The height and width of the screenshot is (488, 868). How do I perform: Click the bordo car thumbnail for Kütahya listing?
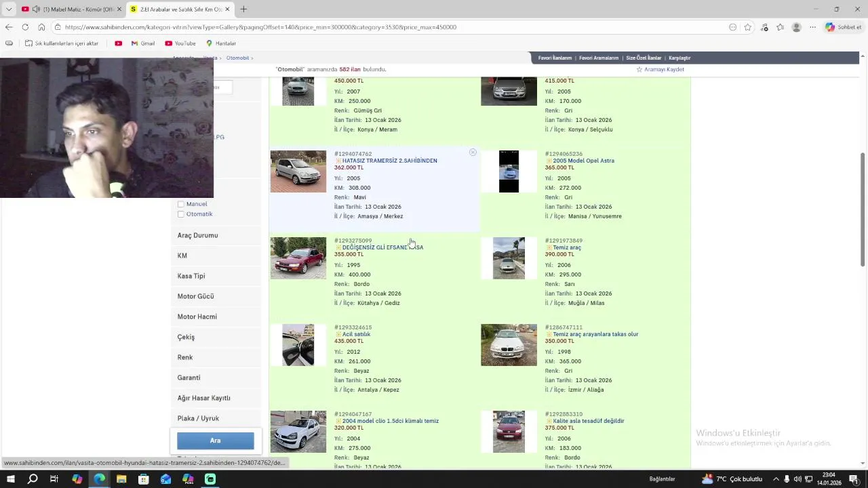pyautogui.click(x=298, y=258)
